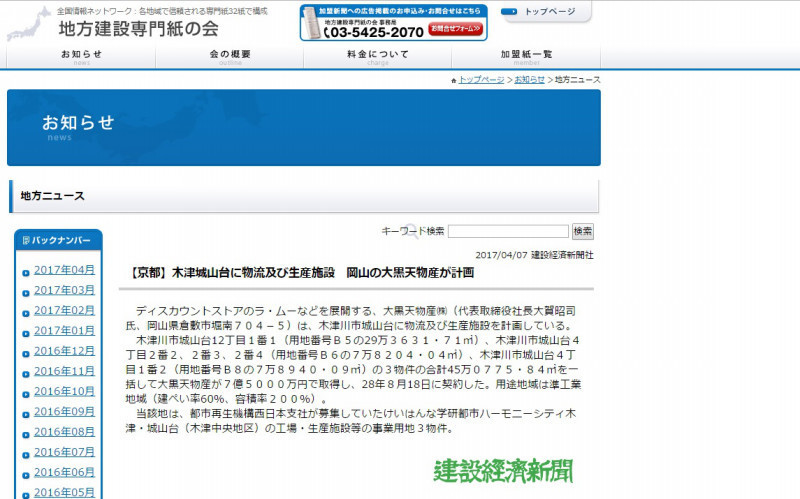This screenshot has height=499, width=800.
Task: Open back number 2016年07月
Action: 64,452
